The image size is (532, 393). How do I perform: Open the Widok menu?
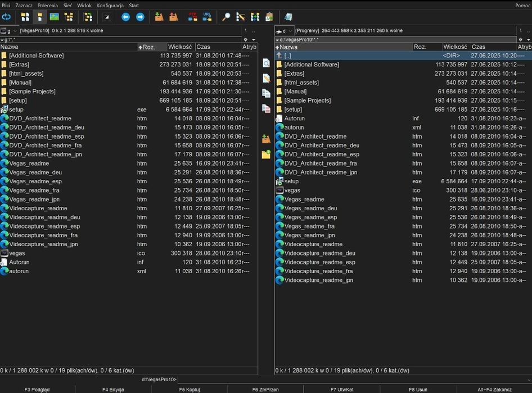point(84,6)
